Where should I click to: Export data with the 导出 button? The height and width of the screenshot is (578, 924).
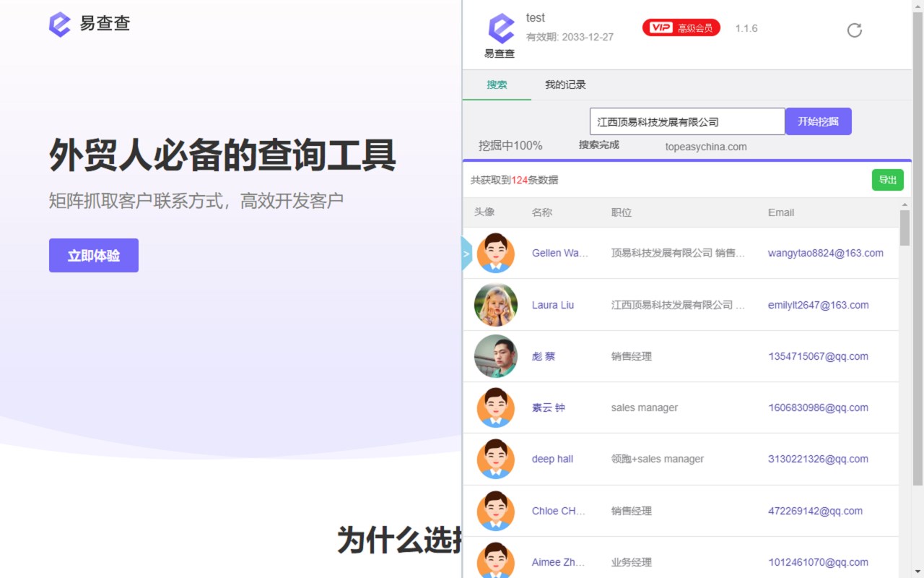click(x=887, y=180)
